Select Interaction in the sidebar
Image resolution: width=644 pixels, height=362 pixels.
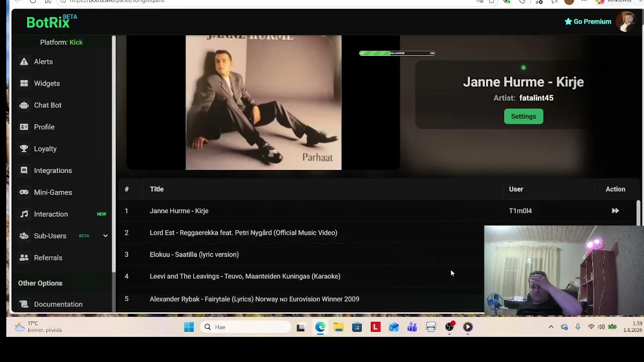tap(51, 214)
